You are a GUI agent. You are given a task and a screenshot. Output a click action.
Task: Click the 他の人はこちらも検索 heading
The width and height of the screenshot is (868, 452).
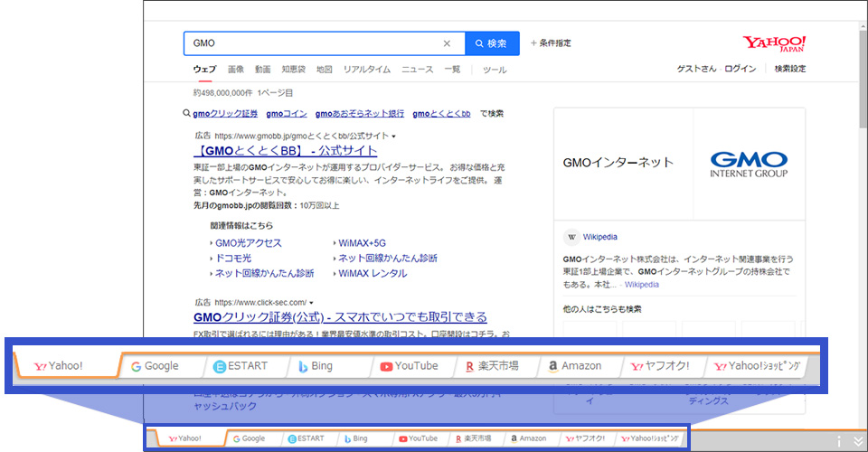602,309
